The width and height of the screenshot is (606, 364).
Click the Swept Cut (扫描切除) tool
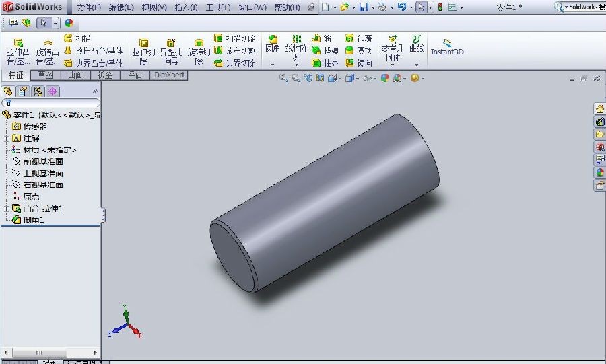234,38
